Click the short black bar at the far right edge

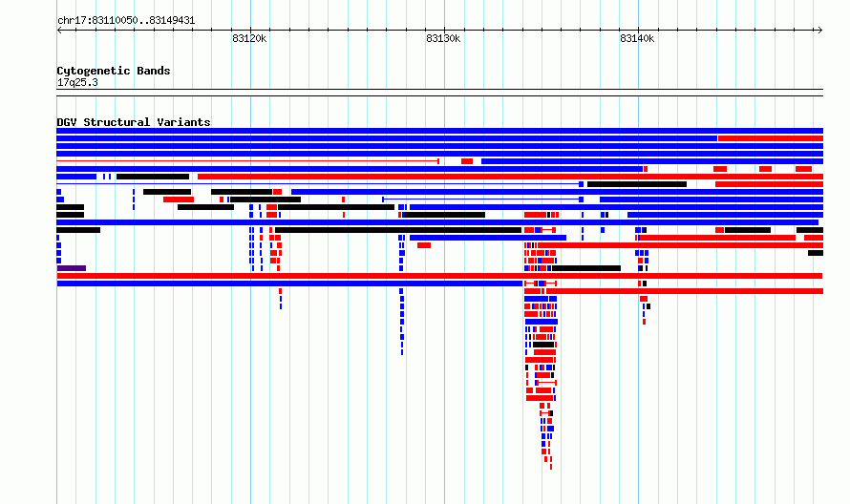[816, 253]
